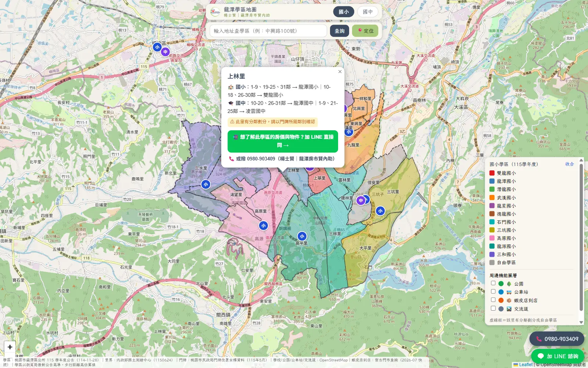Click the blue 龍潭國小 legend swatch
Viewport: 588px width, 368px height.
pyautogui.click(x=492, y=181)
